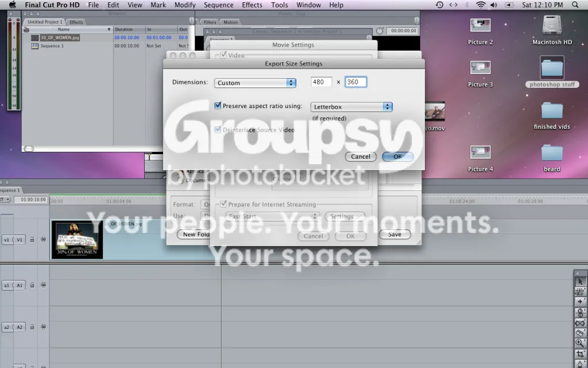Open the Apple menu

(x=13, y=5)
